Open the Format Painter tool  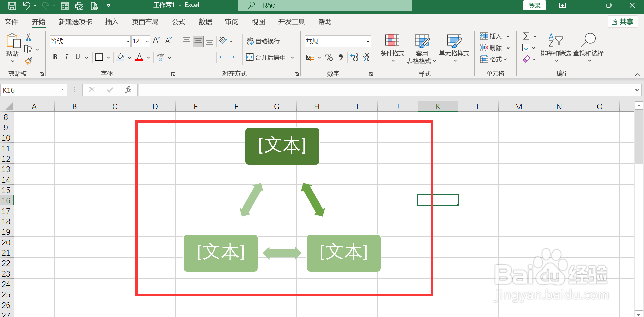point(29,61)
